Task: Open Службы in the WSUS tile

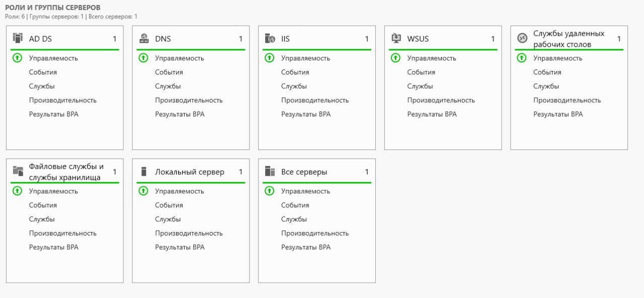Action: pos(420,86)
